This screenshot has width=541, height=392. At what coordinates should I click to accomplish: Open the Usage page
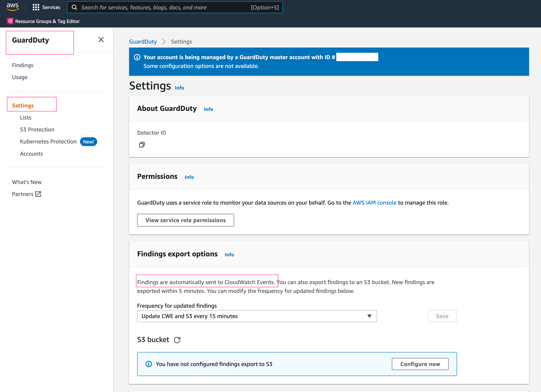coord(20,77)
